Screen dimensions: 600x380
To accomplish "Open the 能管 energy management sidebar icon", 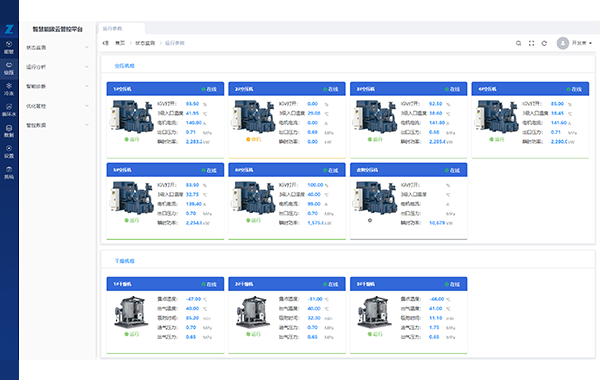I will coord(9,47).
